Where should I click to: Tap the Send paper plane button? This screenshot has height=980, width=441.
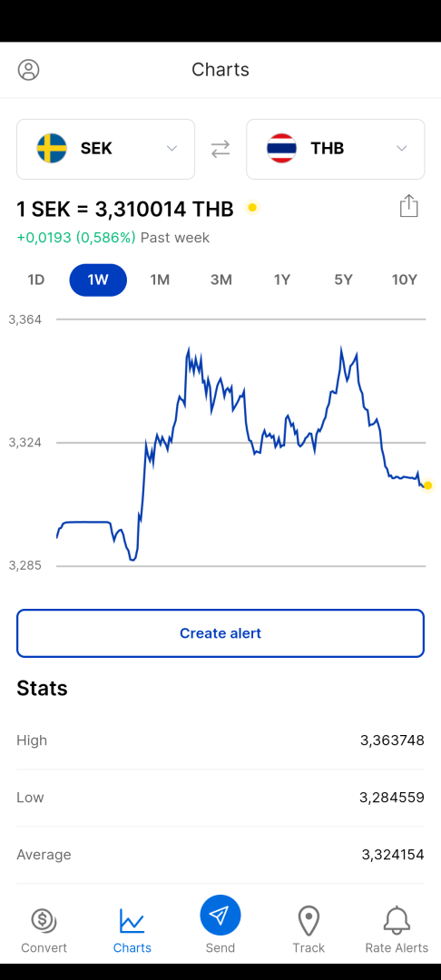220,916
